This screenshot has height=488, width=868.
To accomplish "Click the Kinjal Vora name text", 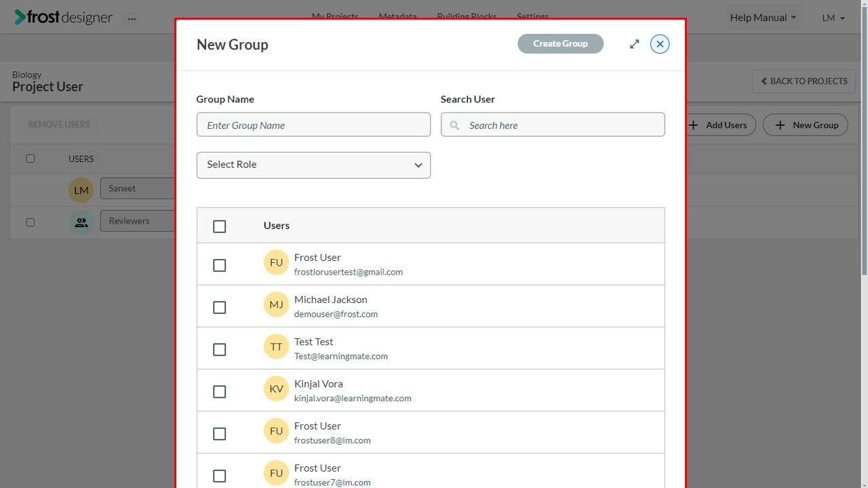I will [x=318, y=384].
